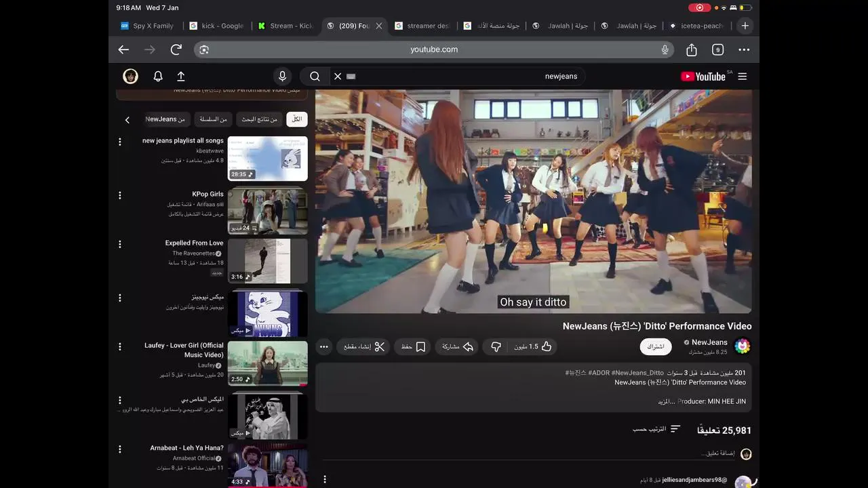Reload the page with refresh icon
The width and height of the screenshot is (868, 488).
[x=176, y=49]
